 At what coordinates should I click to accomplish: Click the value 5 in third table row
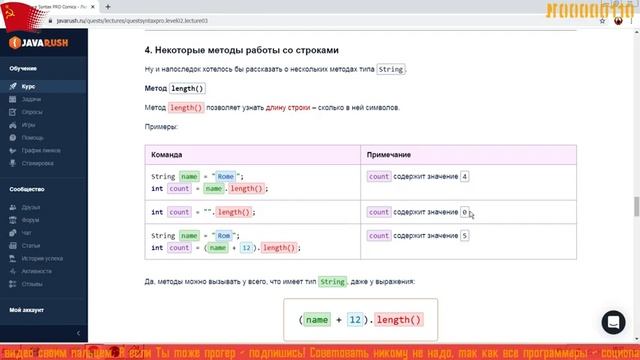click(x=464, y=236)
